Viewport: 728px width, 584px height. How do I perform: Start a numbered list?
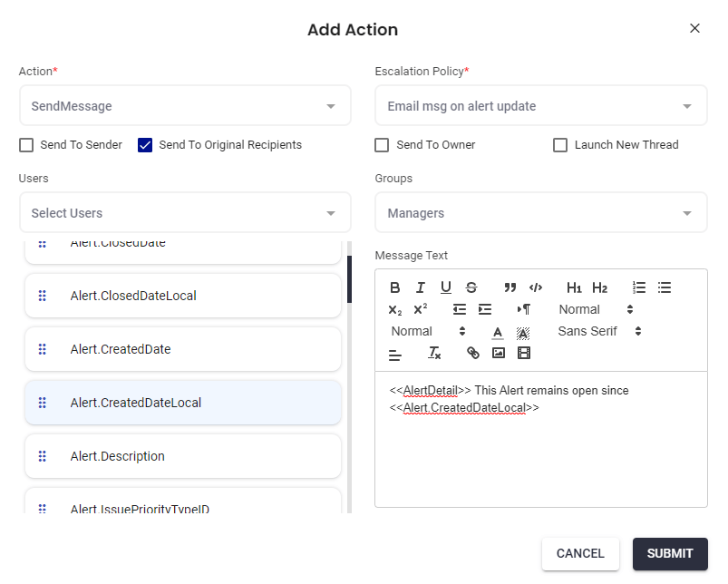(x=639, y=287)
